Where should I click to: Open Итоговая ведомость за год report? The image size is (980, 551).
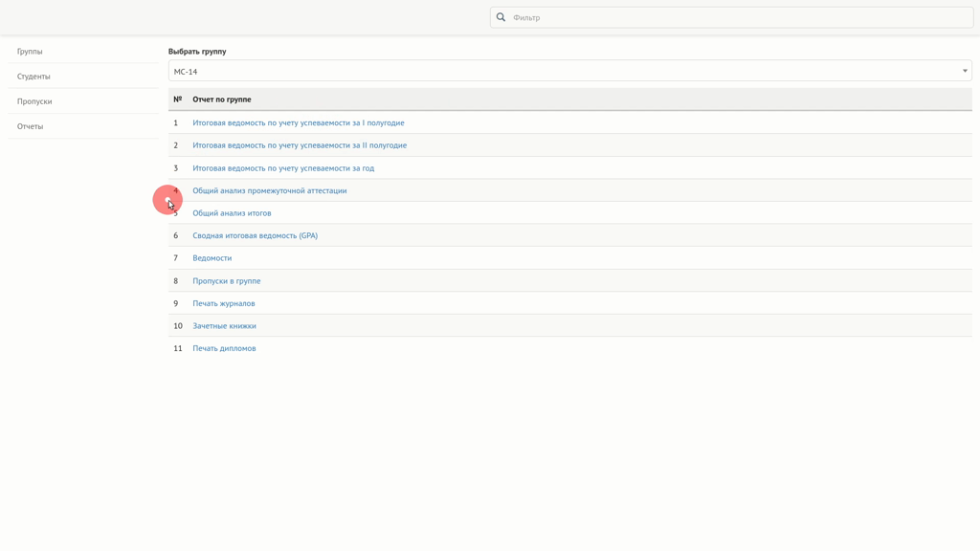click(x=283, y=168)
